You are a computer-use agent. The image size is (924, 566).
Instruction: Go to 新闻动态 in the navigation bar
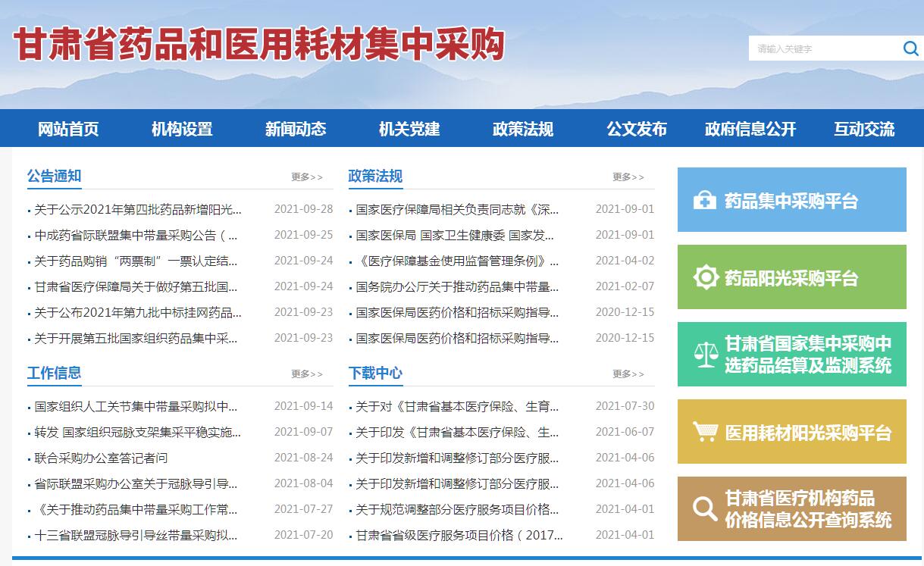pos(296,129)
